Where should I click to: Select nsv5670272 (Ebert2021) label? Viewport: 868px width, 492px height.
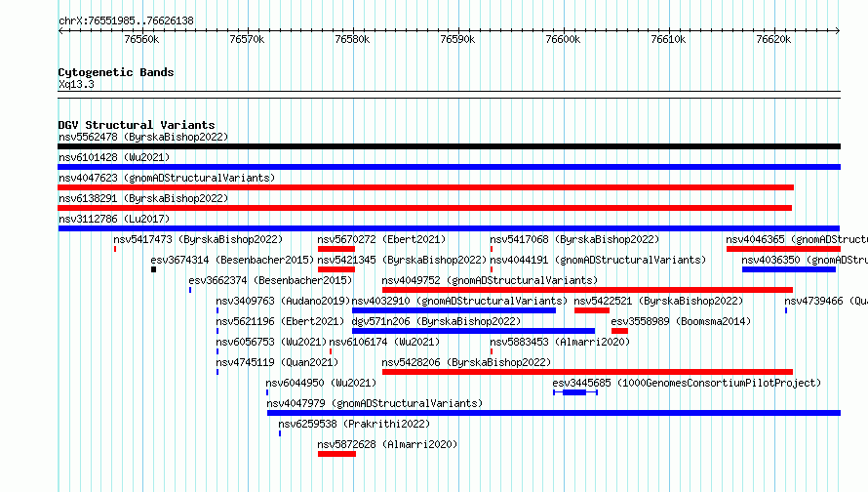point(381,239)
